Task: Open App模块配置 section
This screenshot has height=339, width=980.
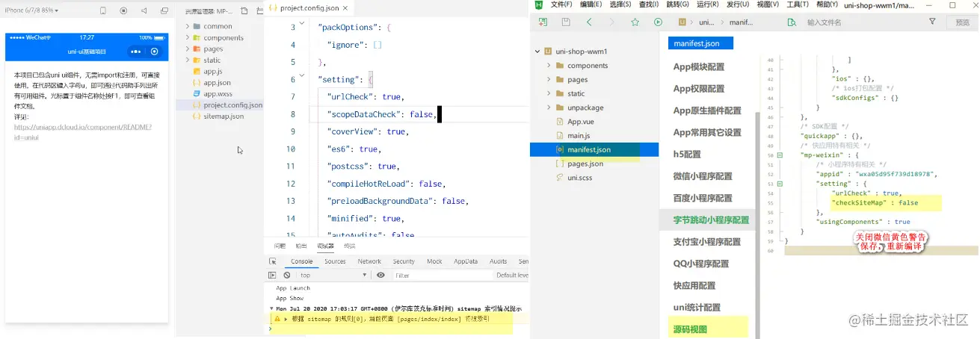Action: pyautogui.click(x=699, y=66)
